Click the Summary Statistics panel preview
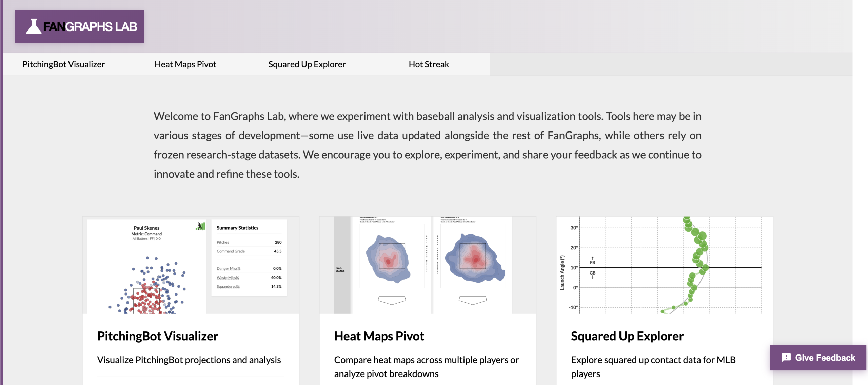Viewport: 868px width, 385px height. pos(249,258)
